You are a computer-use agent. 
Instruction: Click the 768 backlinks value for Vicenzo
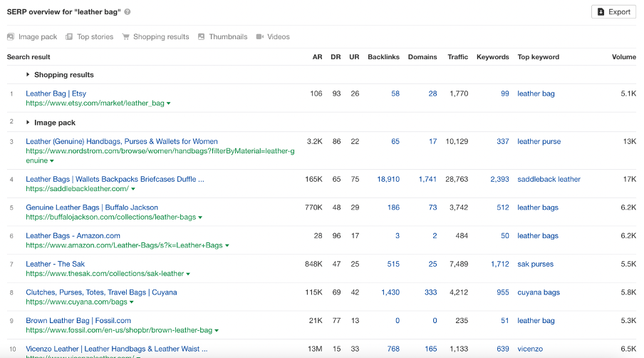(393, 349)
